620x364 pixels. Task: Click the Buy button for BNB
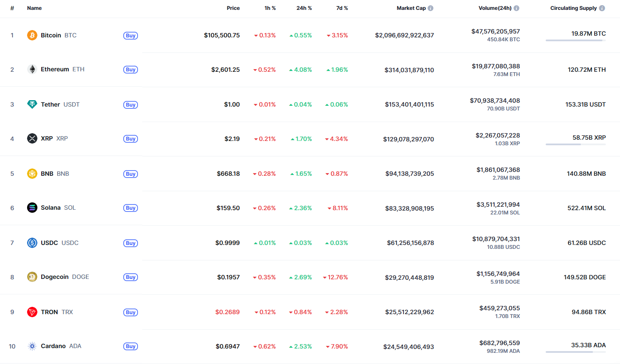(x=131, y=174)
